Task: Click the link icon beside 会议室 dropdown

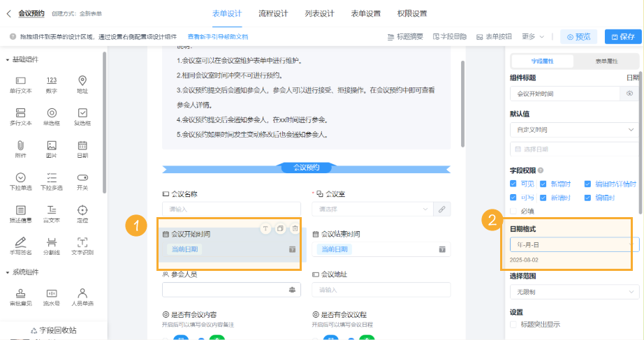Action: [442, 209]
